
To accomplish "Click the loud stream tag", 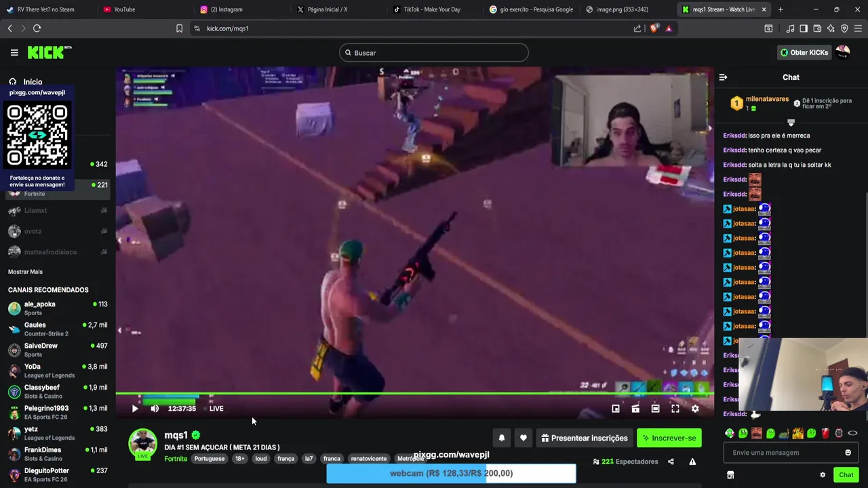I will tap(261, 459).
